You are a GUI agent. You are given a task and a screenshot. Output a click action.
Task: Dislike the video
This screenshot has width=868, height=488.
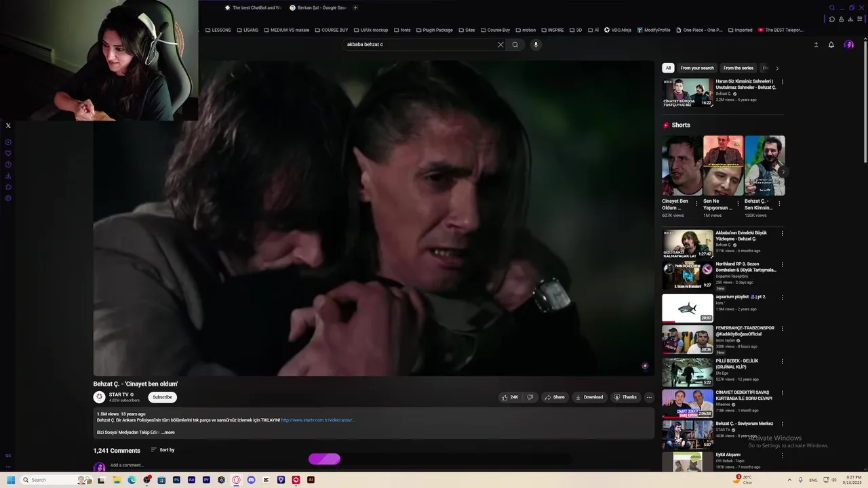(530, 397)
